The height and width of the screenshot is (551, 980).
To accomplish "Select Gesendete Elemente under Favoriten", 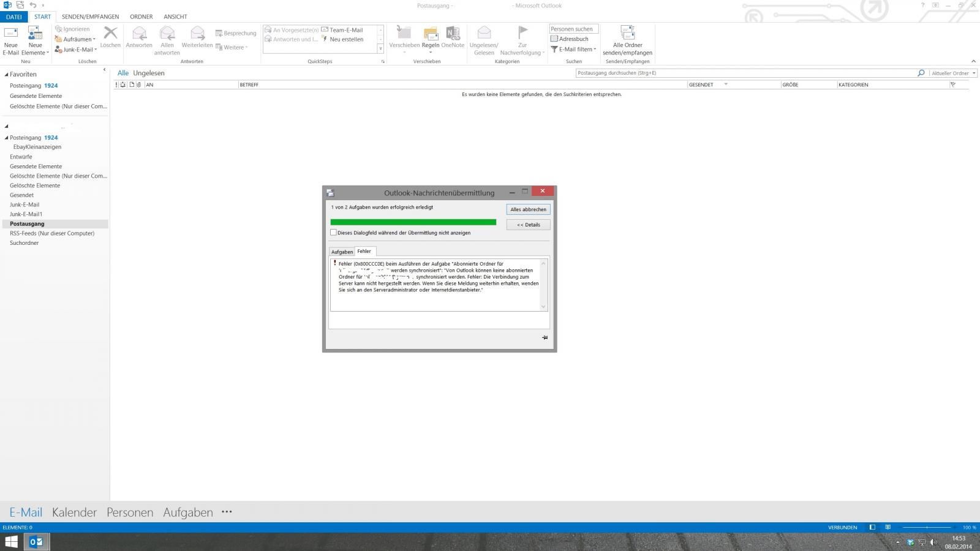I will [x=36, y=96].
